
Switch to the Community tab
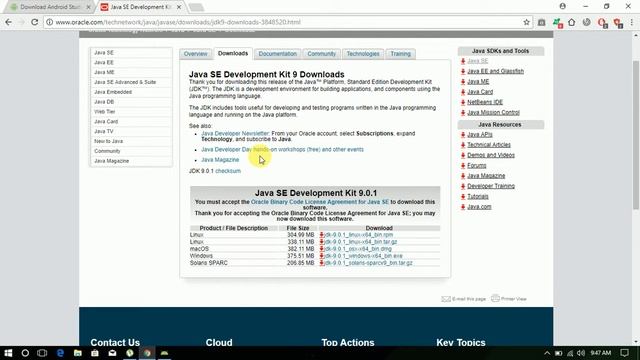pyautogui.click(x=322, y=54)
